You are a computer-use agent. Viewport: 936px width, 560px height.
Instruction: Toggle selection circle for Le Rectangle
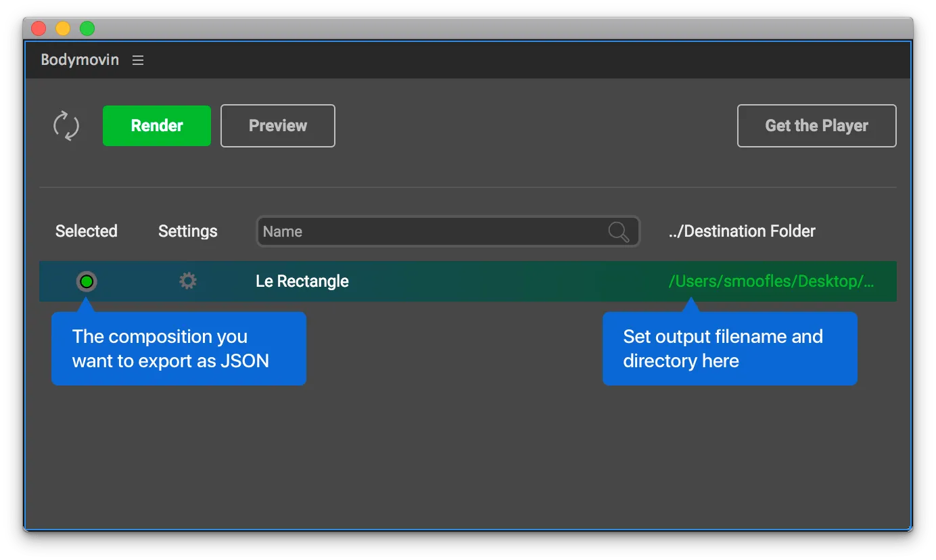(x=87, y=281)
